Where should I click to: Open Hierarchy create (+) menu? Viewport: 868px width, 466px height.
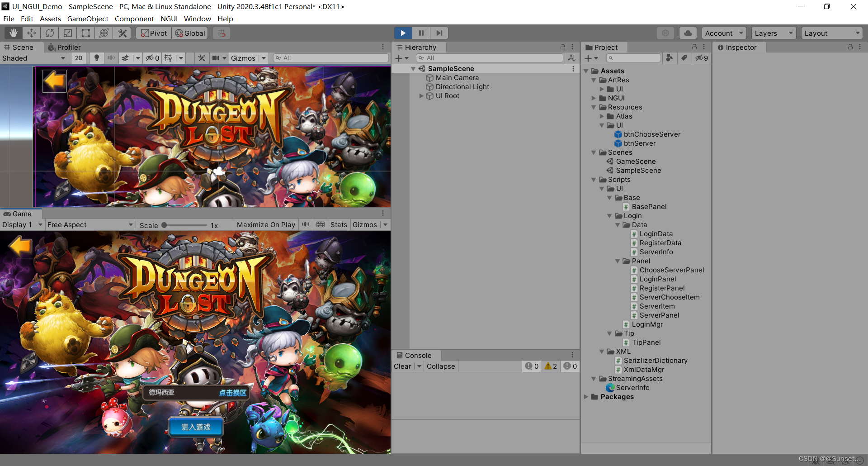(401, 58)
